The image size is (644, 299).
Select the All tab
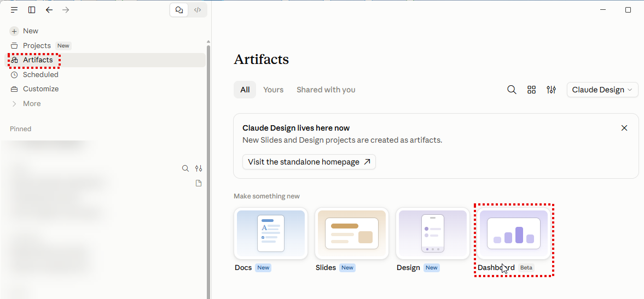pos(245,90)
